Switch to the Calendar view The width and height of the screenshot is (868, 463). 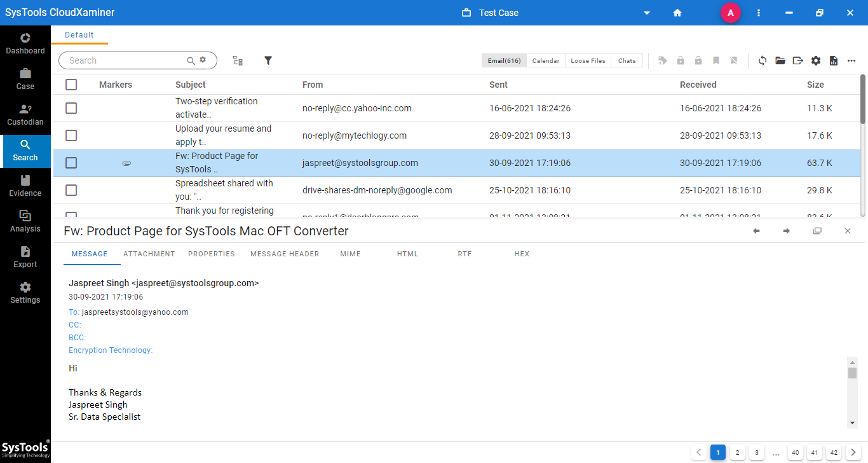coord(546,60)
